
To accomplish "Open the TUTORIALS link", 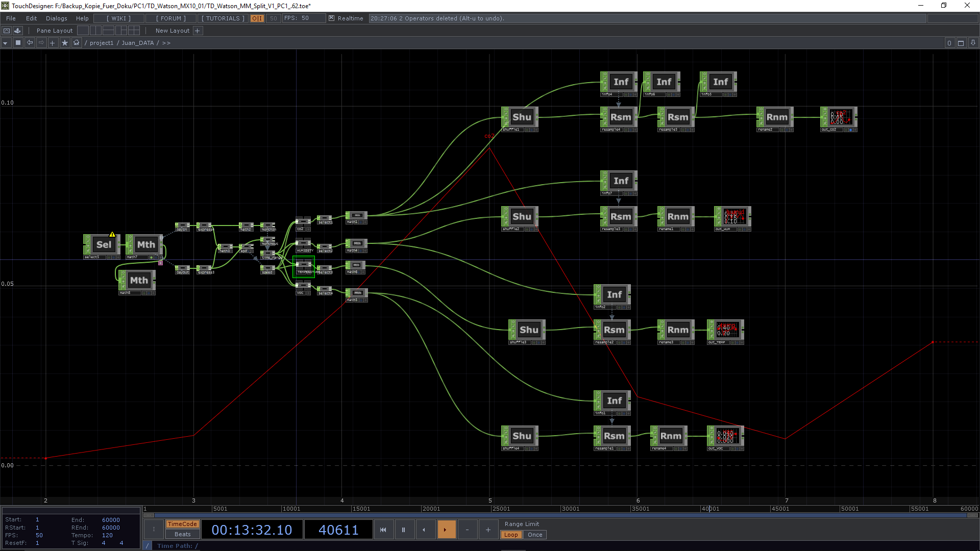I will tap(223, 18).
